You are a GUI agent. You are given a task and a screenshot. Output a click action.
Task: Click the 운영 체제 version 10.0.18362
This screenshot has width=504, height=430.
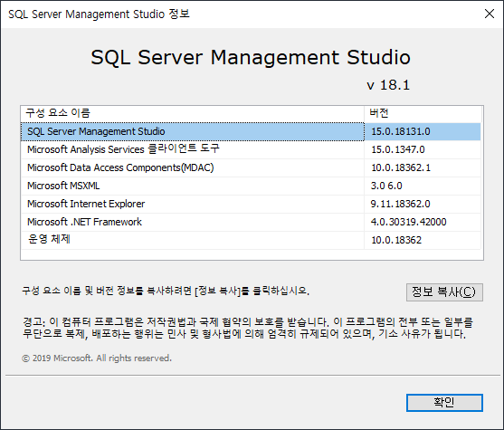coord(396,240)
